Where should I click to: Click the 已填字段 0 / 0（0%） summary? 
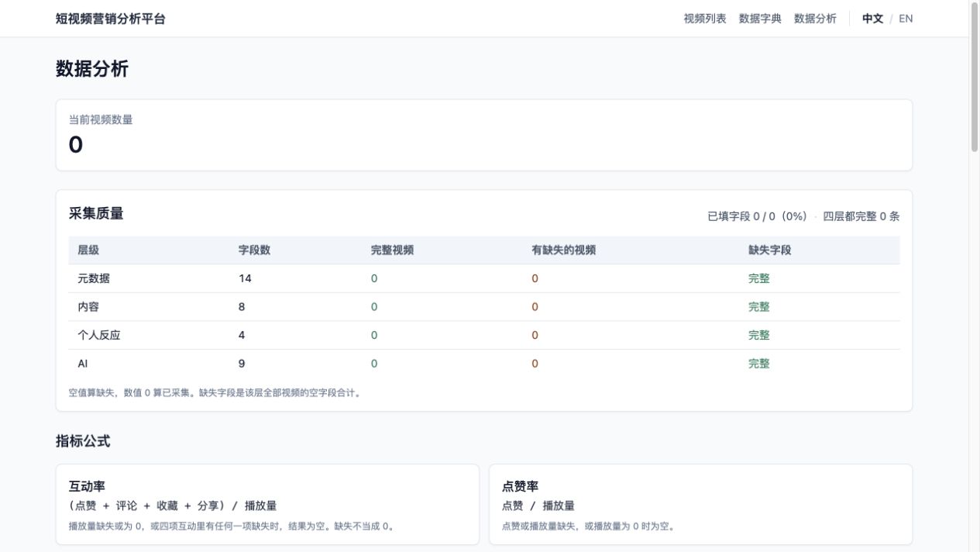tap(757, 216)
